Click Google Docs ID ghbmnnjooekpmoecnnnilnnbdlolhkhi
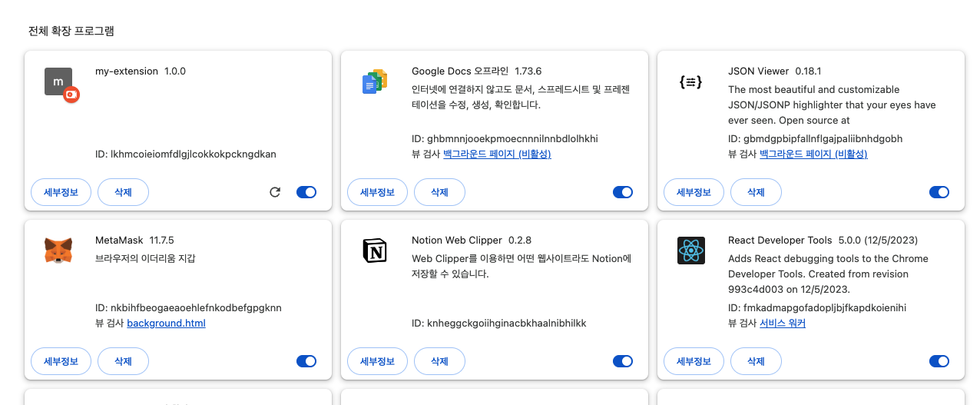The image size is (980, 405). (505, 139)
